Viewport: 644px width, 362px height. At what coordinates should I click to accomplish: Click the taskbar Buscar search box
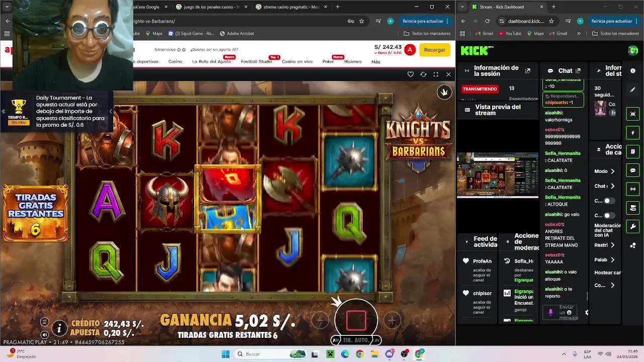click(270, 354)
